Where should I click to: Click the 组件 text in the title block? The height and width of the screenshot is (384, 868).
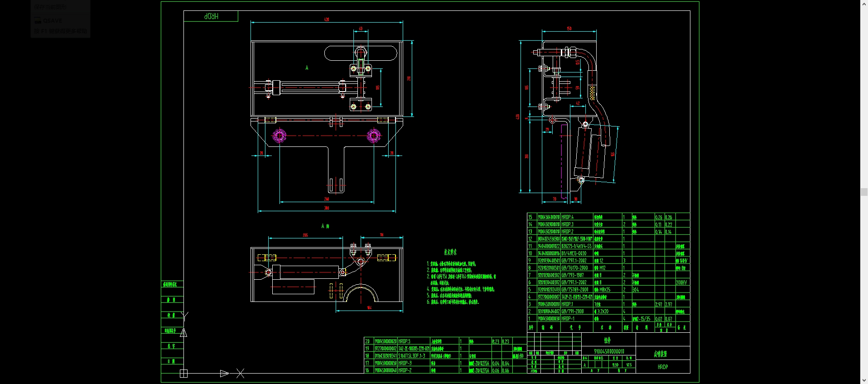608,340
